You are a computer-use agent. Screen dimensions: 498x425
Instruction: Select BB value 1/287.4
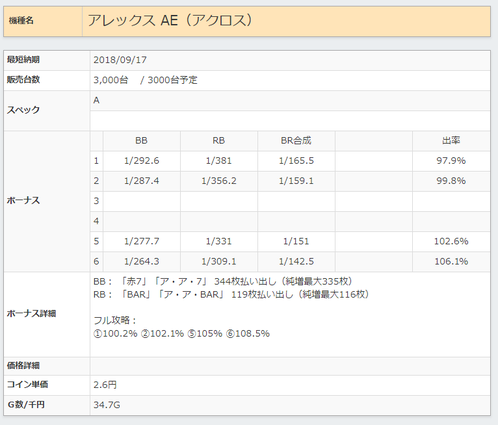point(142,181)
